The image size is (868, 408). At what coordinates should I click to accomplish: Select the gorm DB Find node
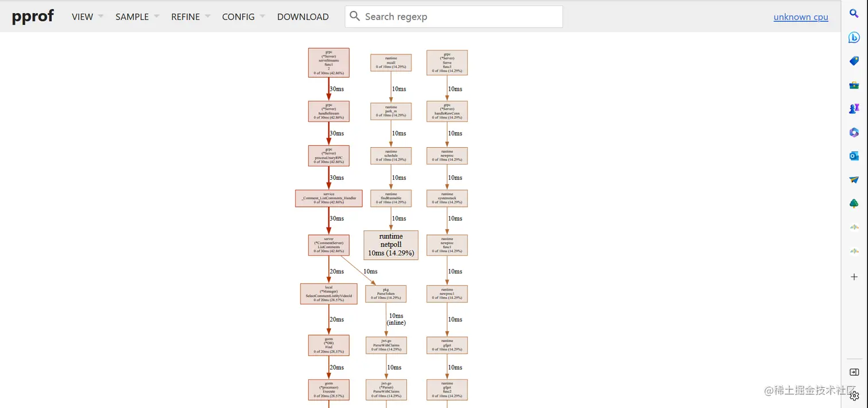pos(329,345)
